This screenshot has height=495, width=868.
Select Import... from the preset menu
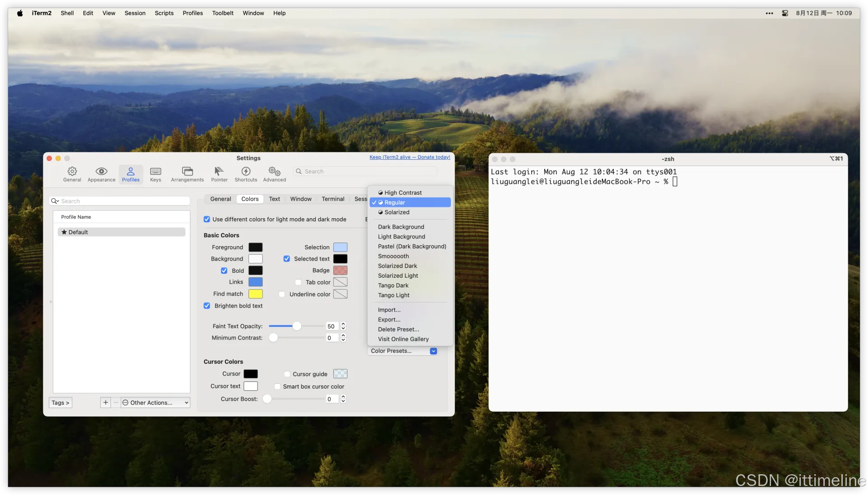click(389, 310)
